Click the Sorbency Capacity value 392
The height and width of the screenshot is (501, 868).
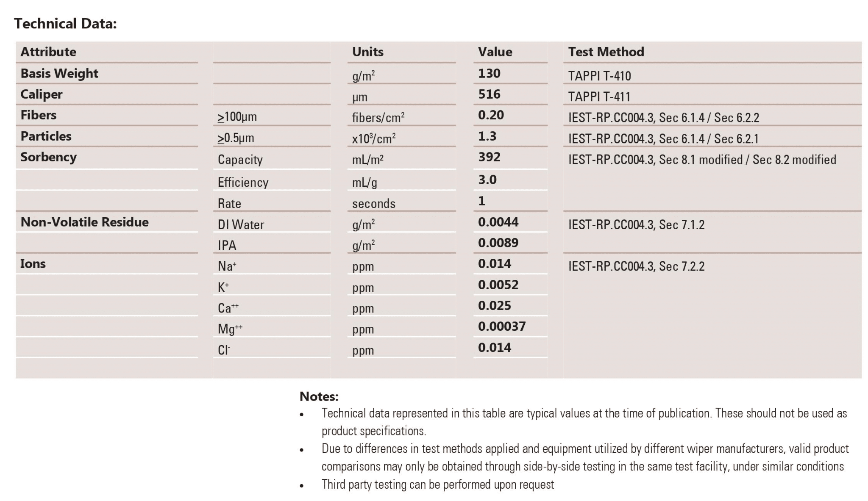(489, 157)
